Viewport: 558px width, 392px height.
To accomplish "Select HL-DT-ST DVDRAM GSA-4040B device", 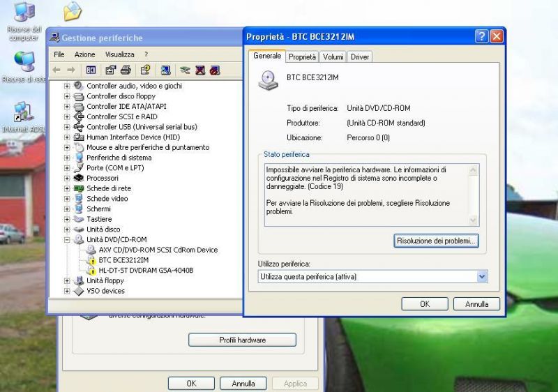I will point(146,271).
